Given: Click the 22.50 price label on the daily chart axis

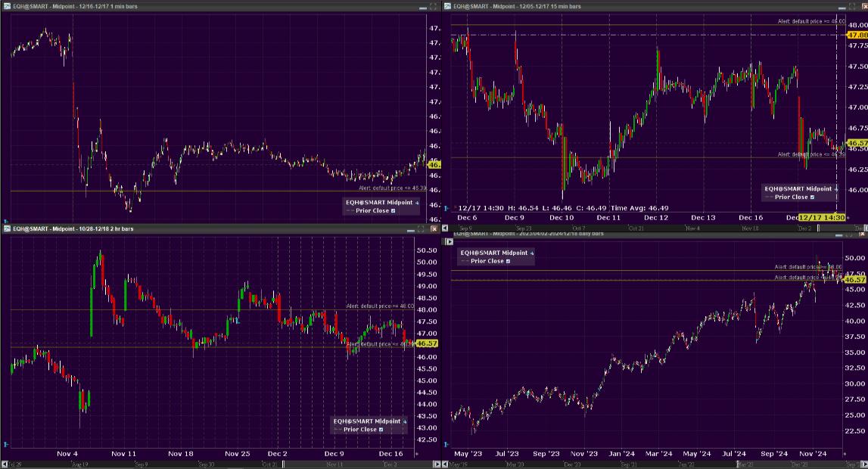Looking at the screenshot, I should 856,431.
